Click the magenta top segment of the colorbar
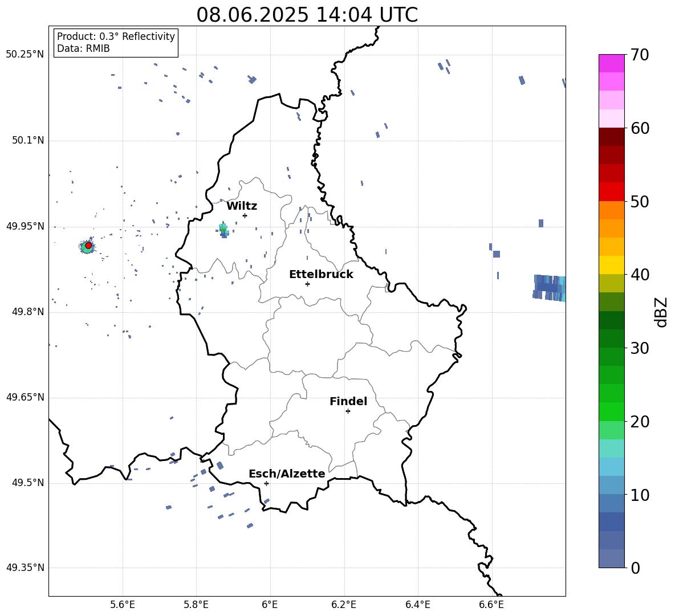Image resolution: width=675 pixels, height=616 pixels. [x=611, y=63]
